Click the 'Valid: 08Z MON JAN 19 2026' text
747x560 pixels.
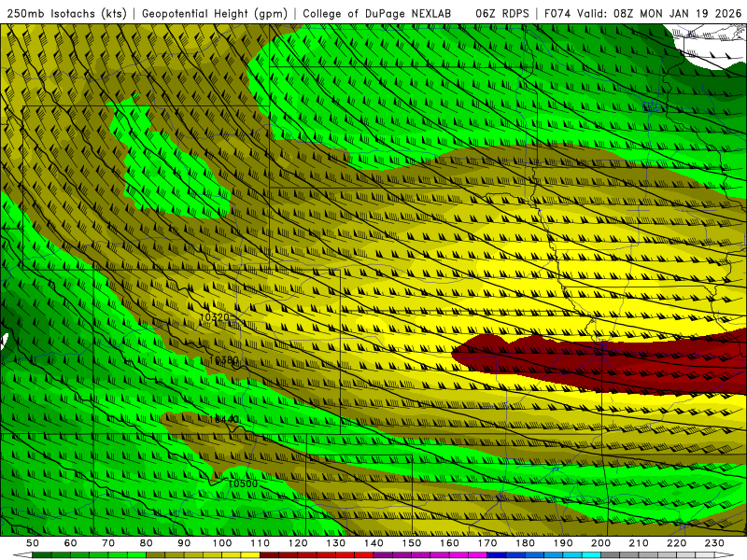tap(659, 14)
